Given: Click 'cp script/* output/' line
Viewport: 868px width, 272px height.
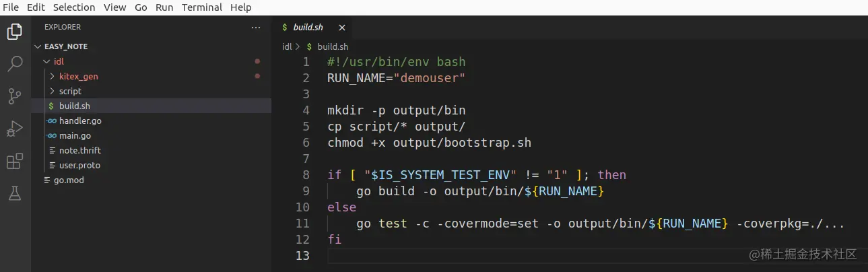Looking at the screenshot, I should (x=396, y=127).
